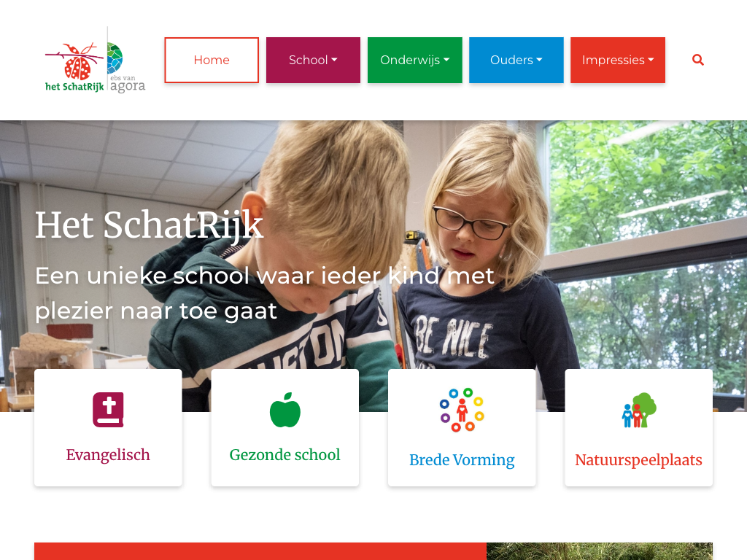This screenshot has width=747, height=560.
Task: Open the Natuurspeelplaats link
Action: [x=639, y=460]
